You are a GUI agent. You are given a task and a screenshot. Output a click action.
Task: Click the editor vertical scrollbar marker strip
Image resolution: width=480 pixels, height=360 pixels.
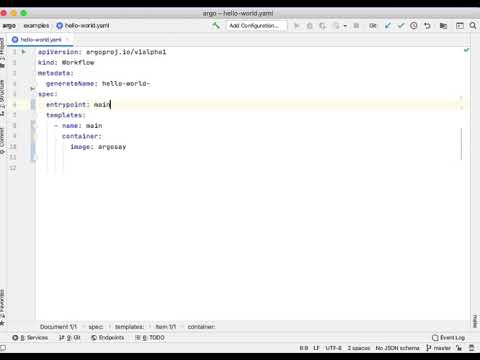462,143
